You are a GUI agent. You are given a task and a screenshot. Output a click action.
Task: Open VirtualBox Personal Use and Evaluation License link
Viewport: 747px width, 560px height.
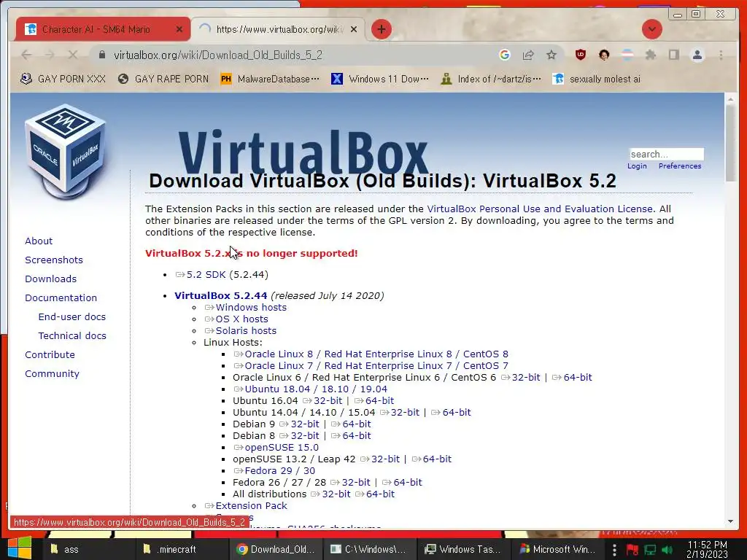coord(540,209)
